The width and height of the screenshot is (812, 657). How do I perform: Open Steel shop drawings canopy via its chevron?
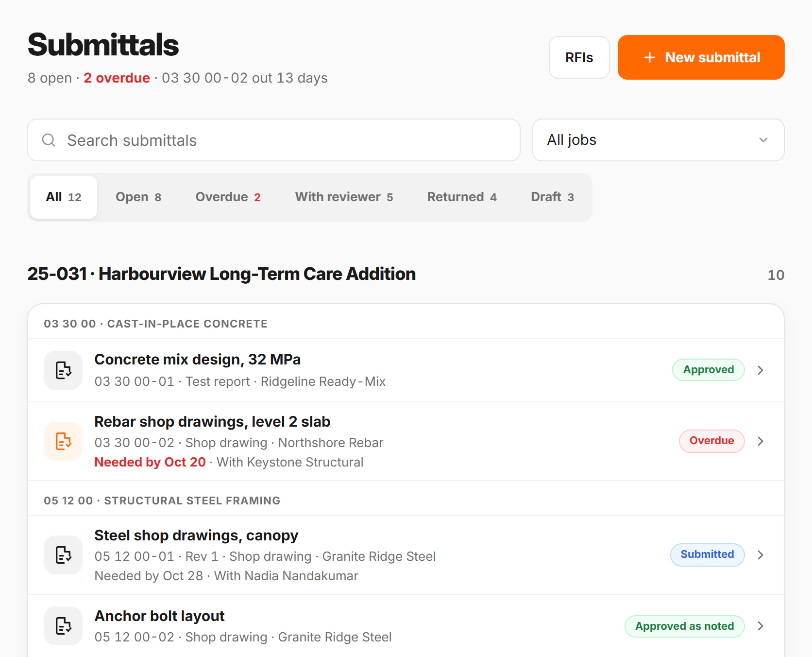761,555
